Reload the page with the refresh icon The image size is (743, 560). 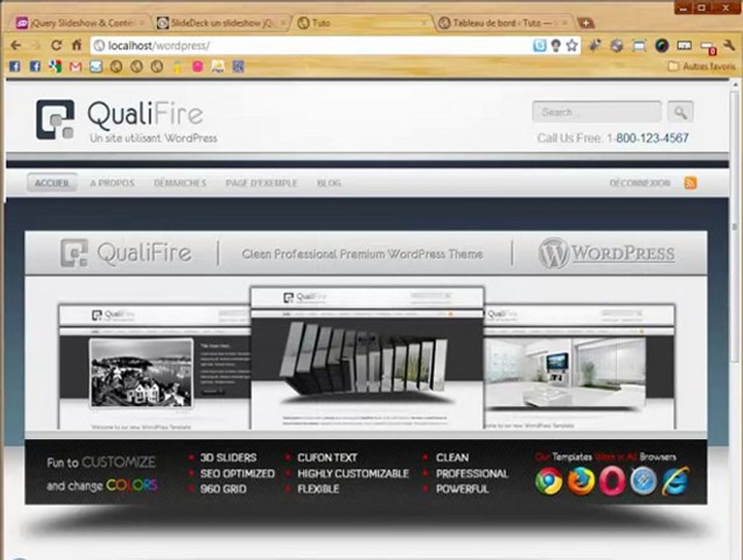pos(56,45)
